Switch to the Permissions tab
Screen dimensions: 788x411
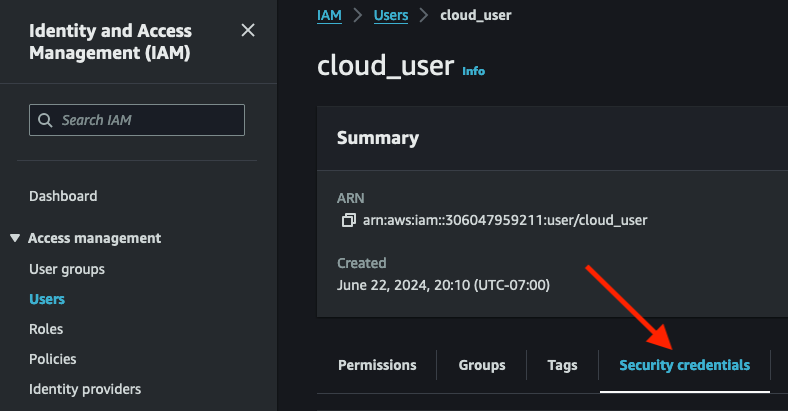[377, 365]
